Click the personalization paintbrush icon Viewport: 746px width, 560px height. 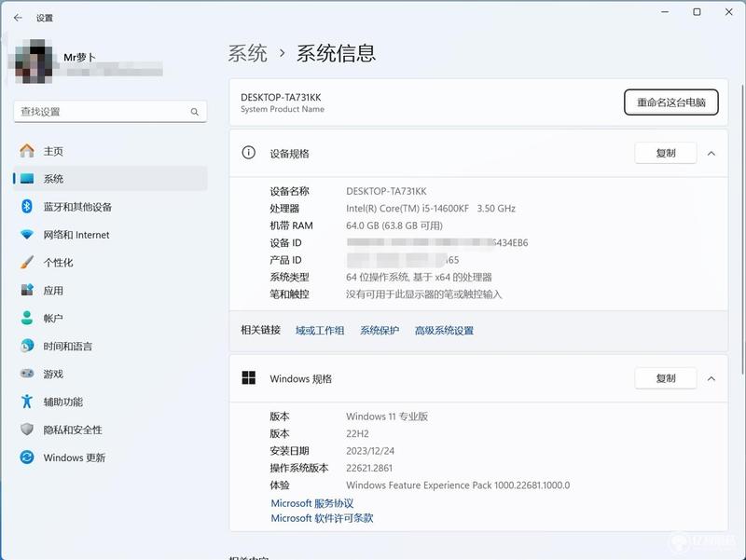coord(27,262)
